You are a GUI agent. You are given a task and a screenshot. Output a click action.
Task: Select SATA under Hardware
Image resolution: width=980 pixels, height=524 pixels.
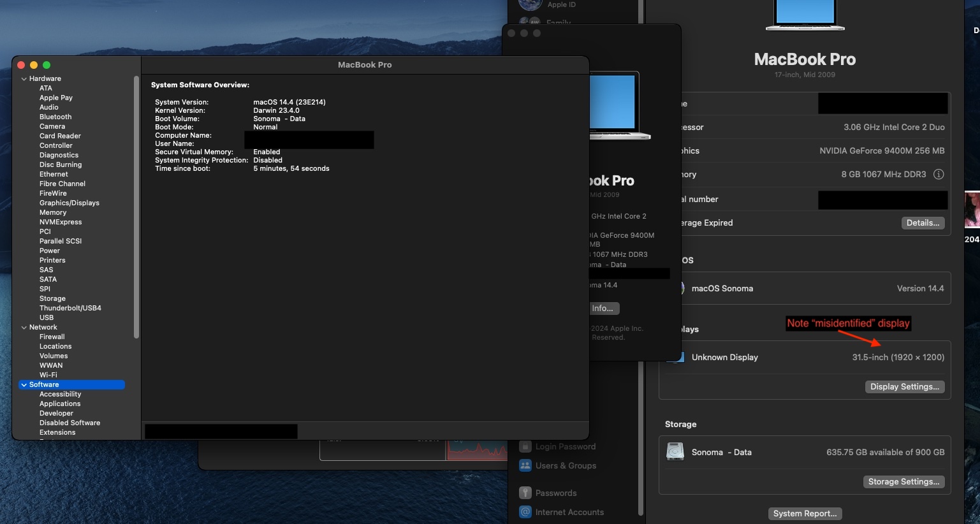pyautogui.click(x=48, y=280)
